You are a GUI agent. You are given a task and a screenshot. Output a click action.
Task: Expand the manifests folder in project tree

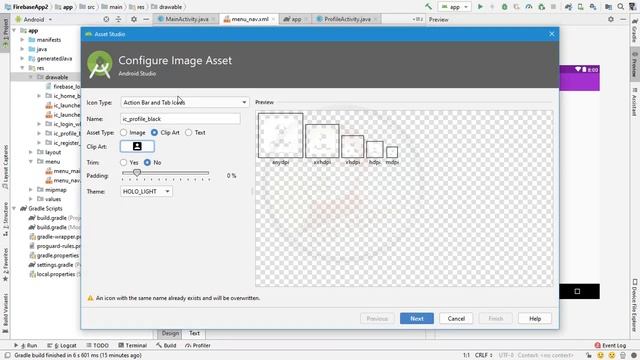22,40
